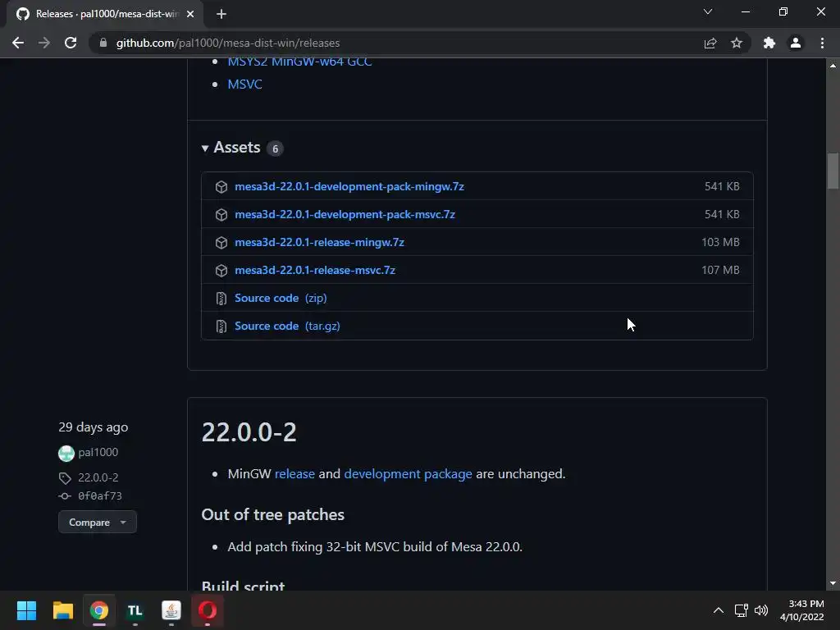Click file icon beside Source code (tar.gz)
The height and width of the screenshot is (630, 840).
pos(221,326)
